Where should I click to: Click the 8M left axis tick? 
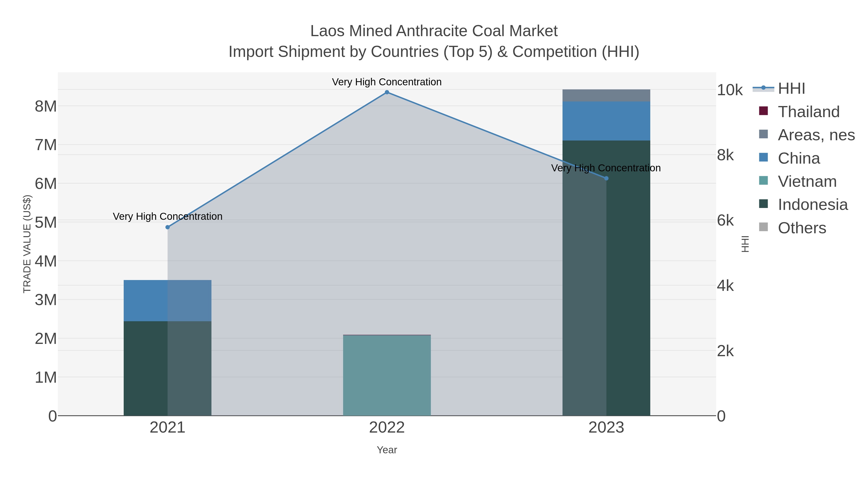(x=46, y=107)
